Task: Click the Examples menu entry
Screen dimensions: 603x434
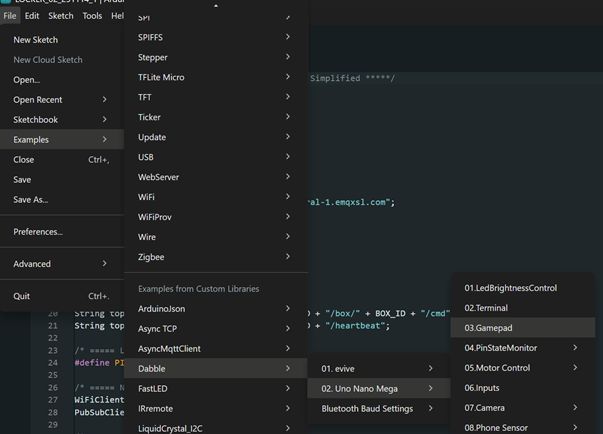Action: coord(62,140)
